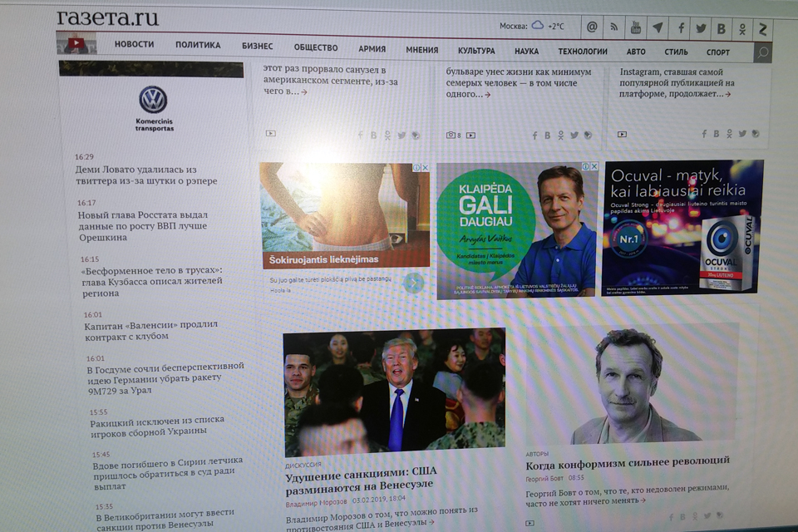Viewport: 798px width, 532px height.
Task: Open the search magnifier in the navigation bar
Action: [x=762, y=53]
